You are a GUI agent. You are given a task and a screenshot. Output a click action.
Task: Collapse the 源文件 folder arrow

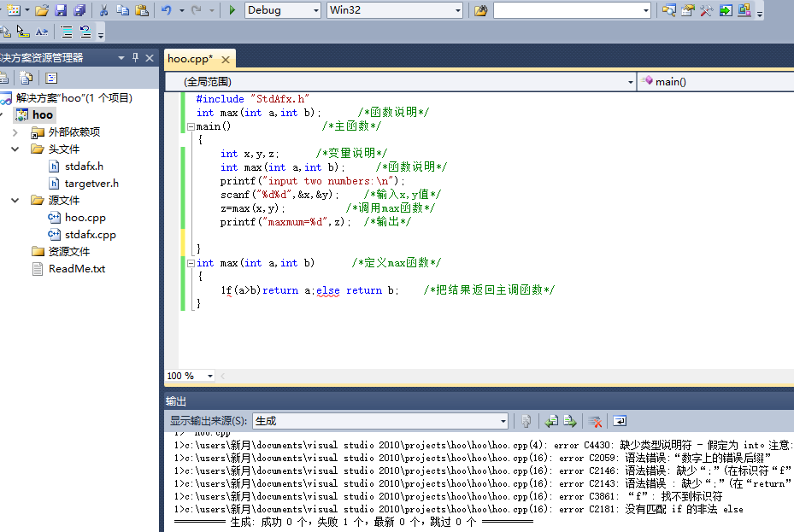(15, 201)
